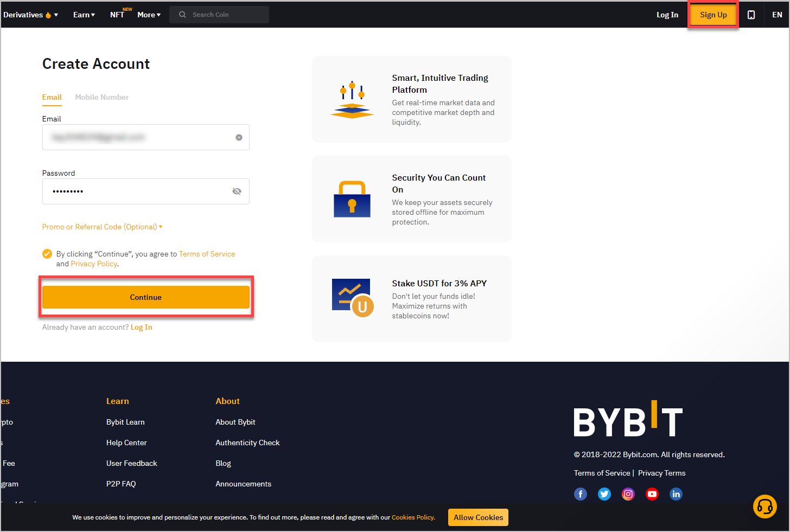Clear the email field with the X icon
Screen dimensions: 790x532
point(239,137)
